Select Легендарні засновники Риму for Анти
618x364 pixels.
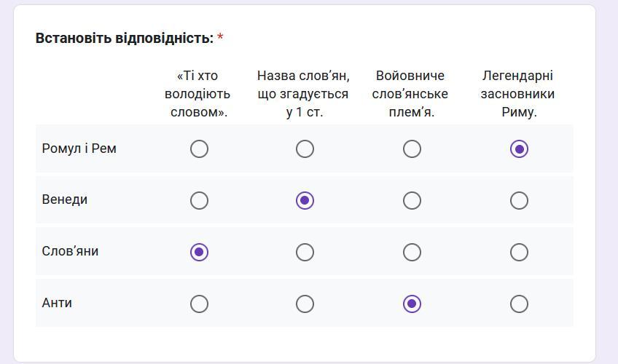tap(519, 304)
